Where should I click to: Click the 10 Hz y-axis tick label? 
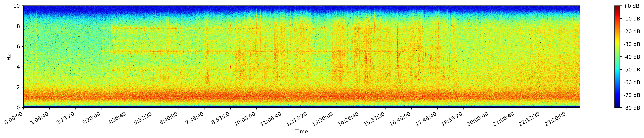click(17, 6)
